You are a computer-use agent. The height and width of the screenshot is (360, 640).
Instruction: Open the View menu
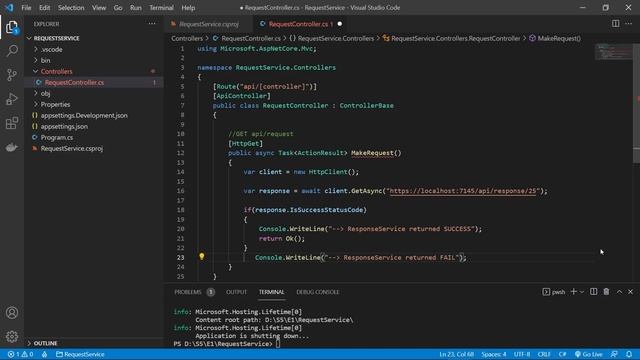(99, 8)
